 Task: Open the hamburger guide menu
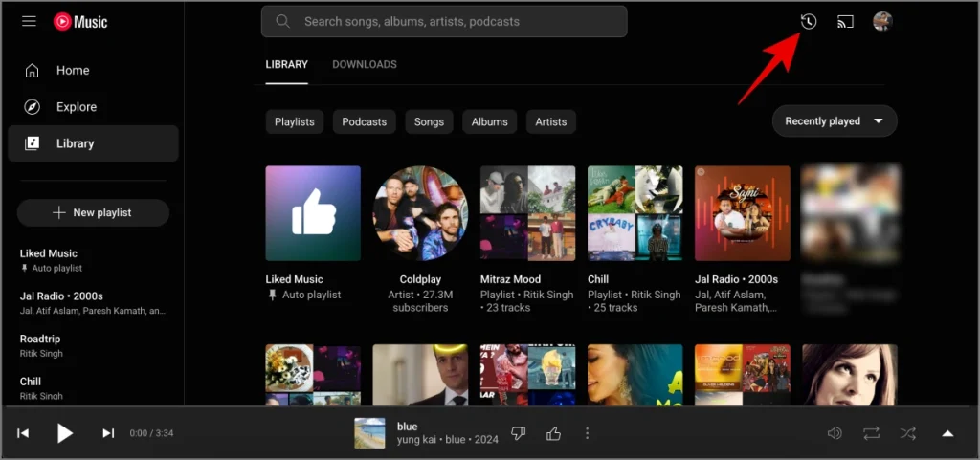coord(29,21)
